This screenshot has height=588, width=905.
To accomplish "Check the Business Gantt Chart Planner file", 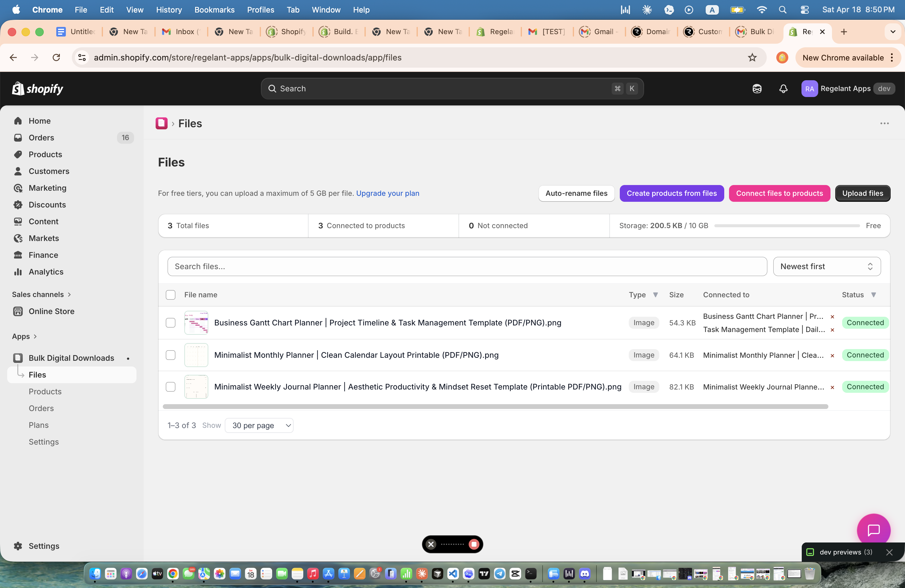I will tap(171, 323).
